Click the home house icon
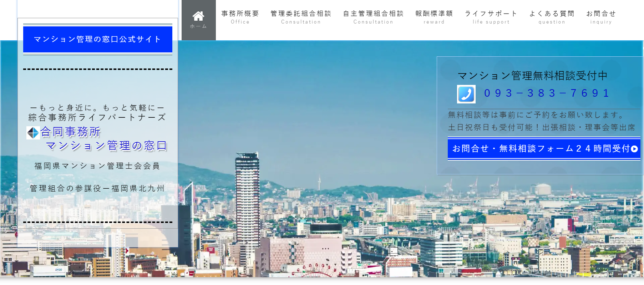The image size is (644, 285). click(198, 16)
